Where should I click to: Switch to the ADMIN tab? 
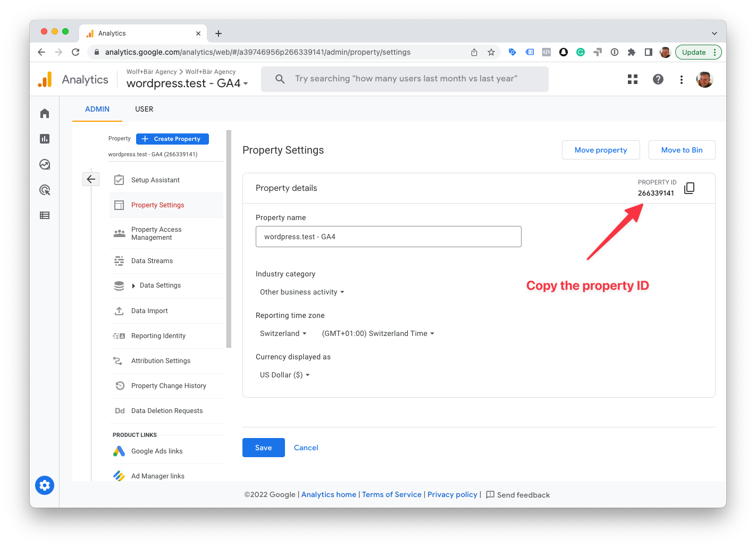[x=97, y=109]
